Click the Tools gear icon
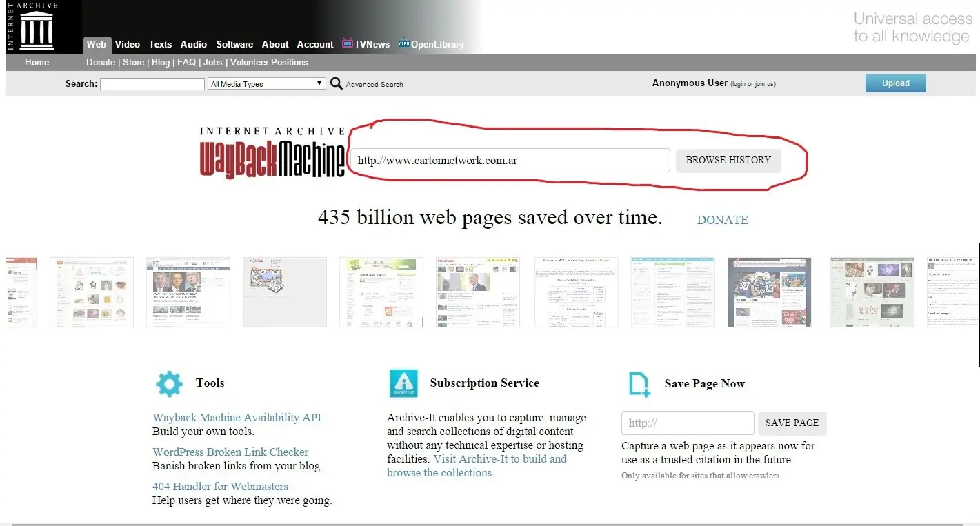Image resolution: width=980 pixels, height=526 pixels. pyautogui.click(x=169, y=383)
